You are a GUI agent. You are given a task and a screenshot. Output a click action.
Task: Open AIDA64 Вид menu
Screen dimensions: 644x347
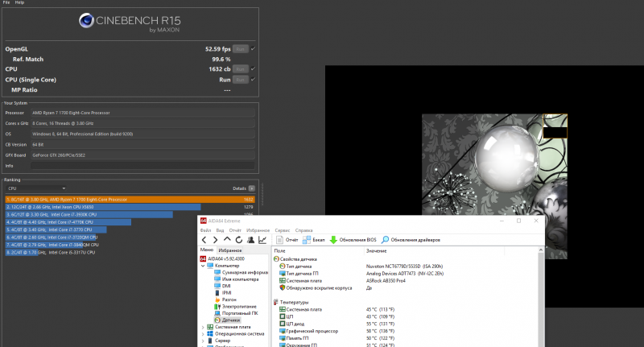220,230
